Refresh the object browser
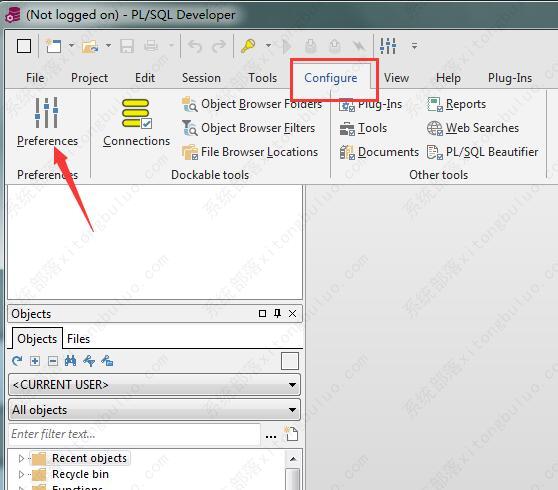This screenshot has height=490, width=558. pyautogui.click(x=17, y=362)
